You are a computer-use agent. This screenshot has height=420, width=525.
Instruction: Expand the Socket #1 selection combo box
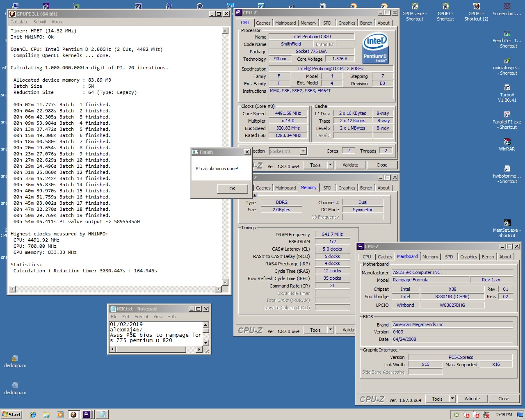click(303, 151)
